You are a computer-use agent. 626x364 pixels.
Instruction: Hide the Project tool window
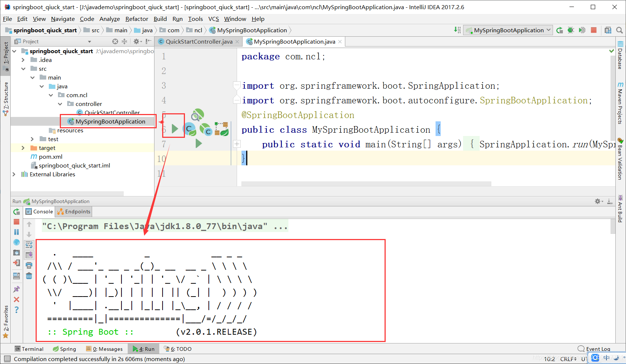(x=148, y=41)
